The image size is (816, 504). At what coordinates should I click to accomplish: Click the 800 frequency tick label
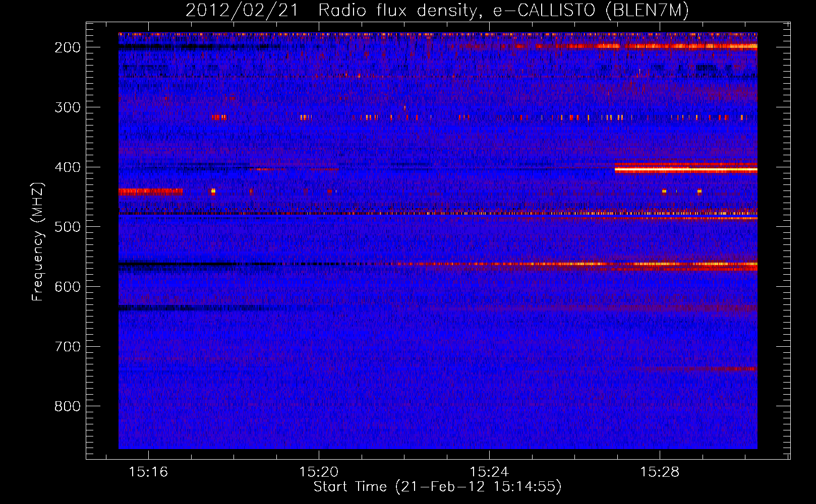tap(67, 406)
